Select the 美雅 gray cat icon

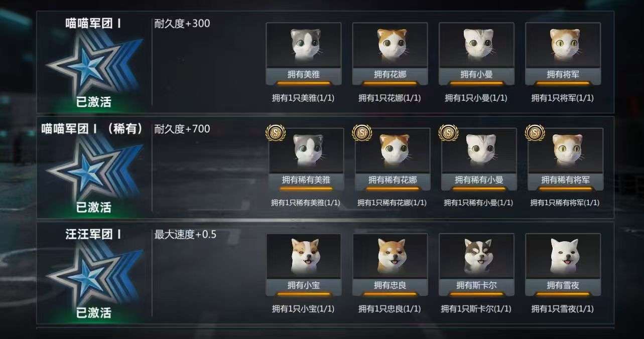(304, 45)
